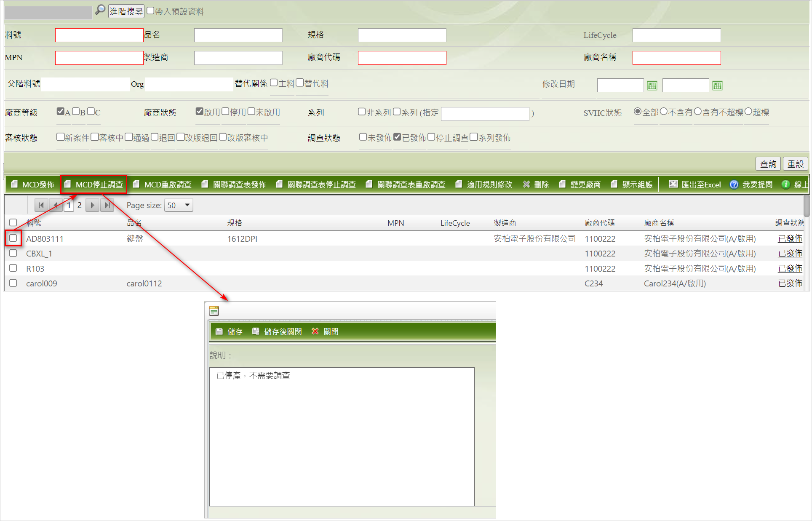The image size is (812, 521).
Task: Click 儲存 in the dialog toolbar
Action: click(x=229, y=331)
